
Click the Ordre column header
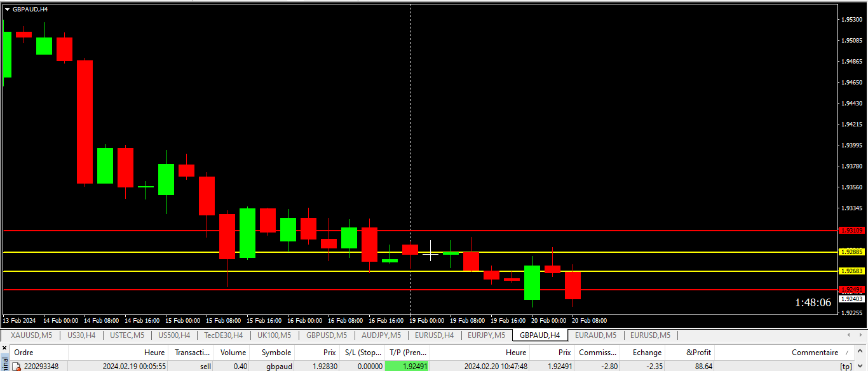pos(24,352)
